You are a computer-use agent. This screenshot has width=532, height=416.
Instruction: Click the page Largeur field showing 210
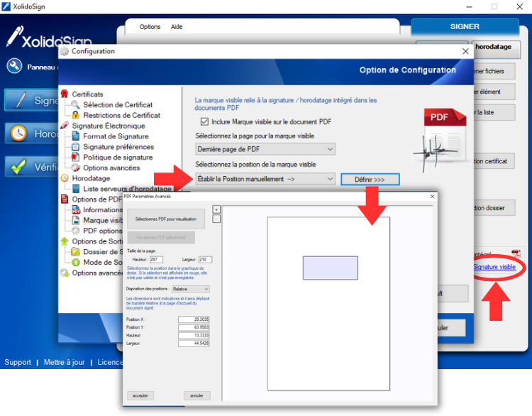205,259
